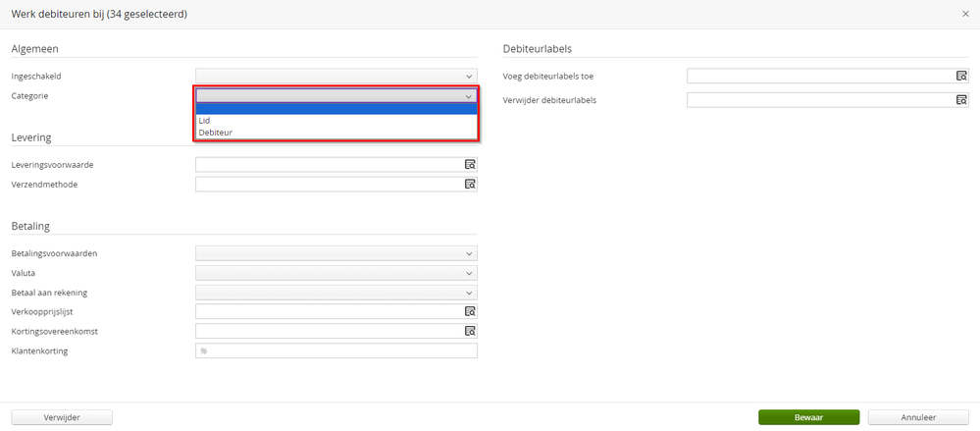
Task: Open lookup icon for Voeg debiteurlabels toe
Action: tap(961, 76)
